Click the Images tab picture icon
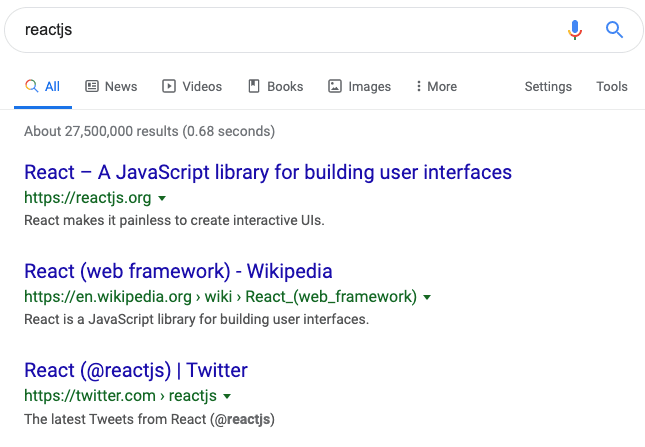Image resolution: width=645 pixels, height=447 pixels. (334, 86)
